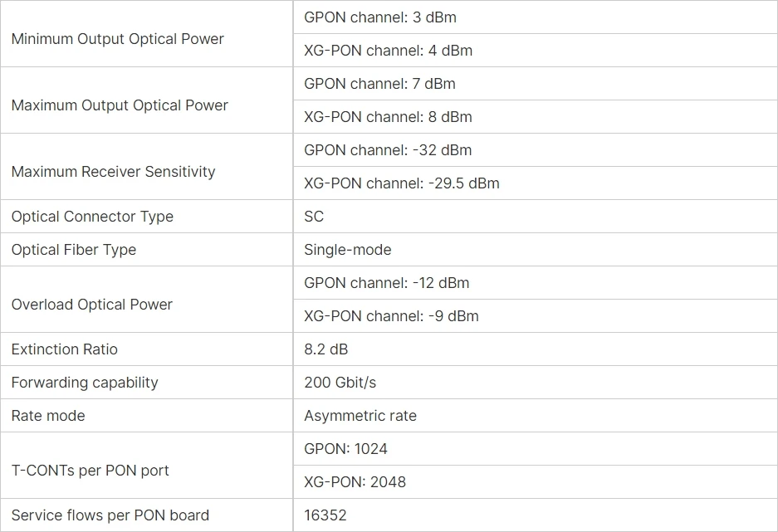This screenshot has height=532, width=778.
Task: Select the Maximum Output Optical Power label
Action: [x=120, y=105]
